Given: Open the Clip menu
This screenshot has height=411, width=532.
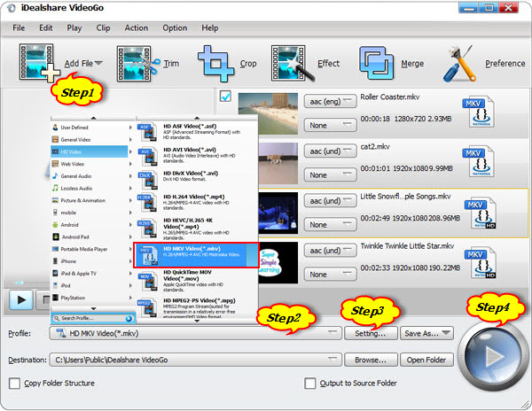Looking at the screenshot, I should [x=103, y=28].
